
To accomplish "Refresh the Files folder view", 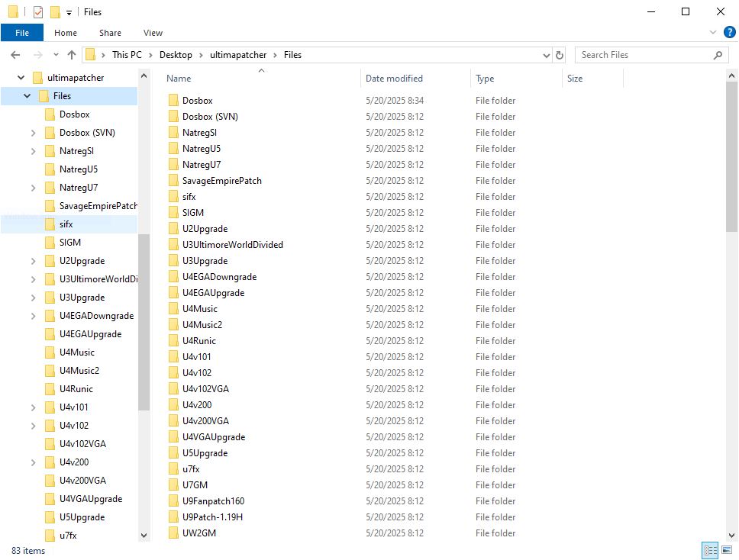I will click(x=560, y=55).
